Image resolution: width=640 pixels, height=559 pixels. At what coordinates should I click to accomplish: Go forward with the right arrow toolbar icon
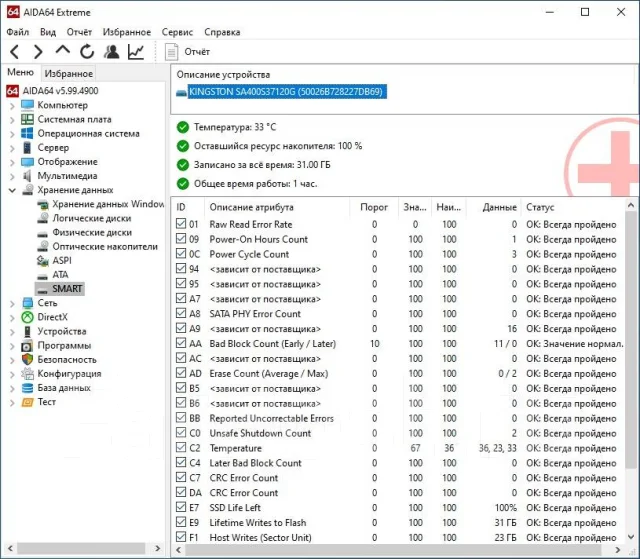pyautogui.click(x=38, y=52)
